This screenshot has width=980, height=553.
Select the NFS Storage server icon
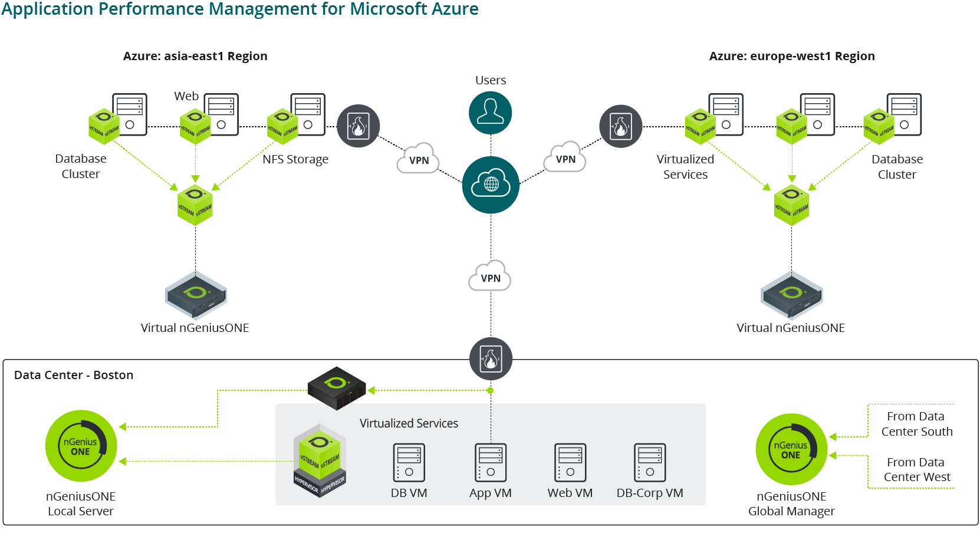tap(308, 114)
